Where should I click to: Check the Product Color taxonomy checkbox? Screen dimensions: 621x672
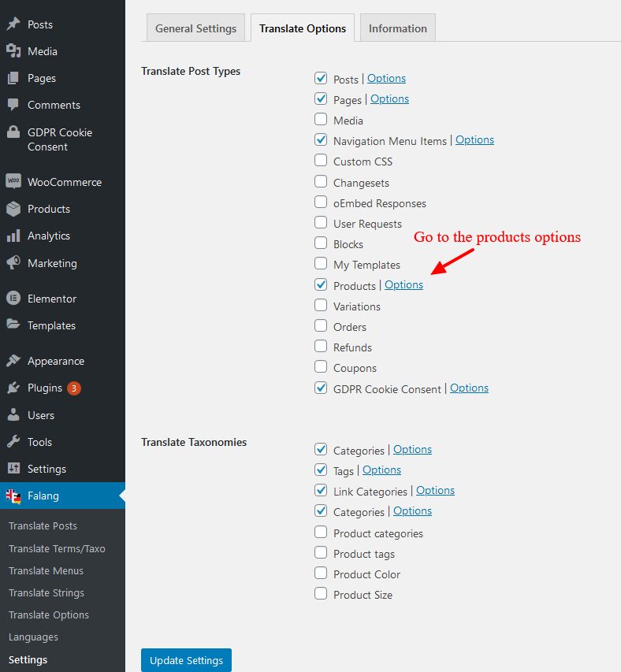tap(321, 573)
